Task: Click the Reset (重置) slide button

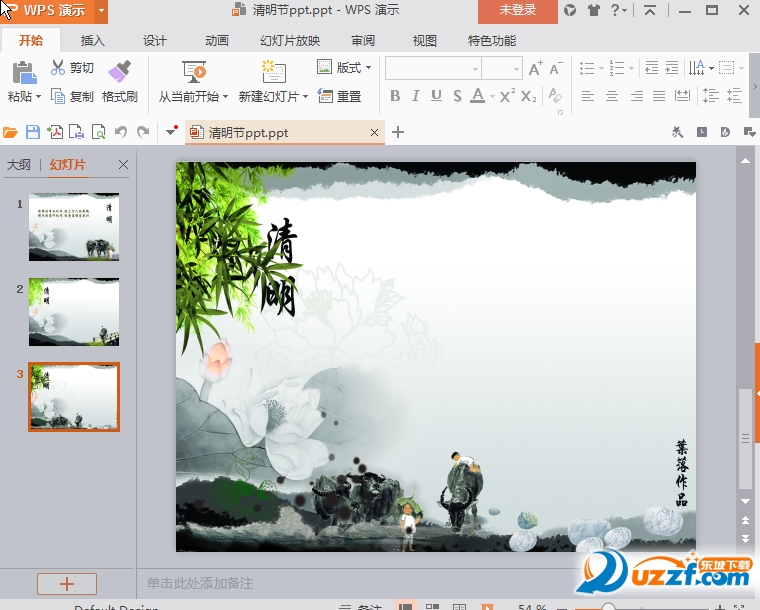Action: tap(339, 96)
